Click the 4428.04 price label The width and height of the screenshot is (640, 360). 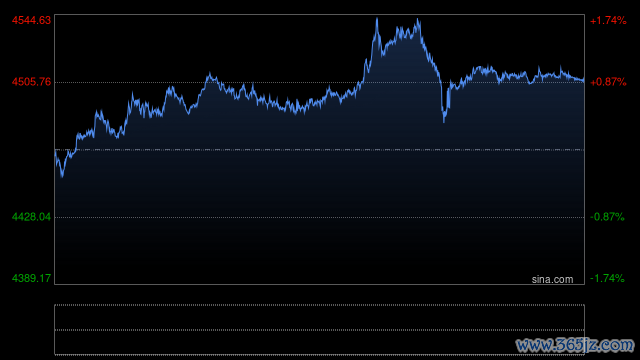[31, 217]
